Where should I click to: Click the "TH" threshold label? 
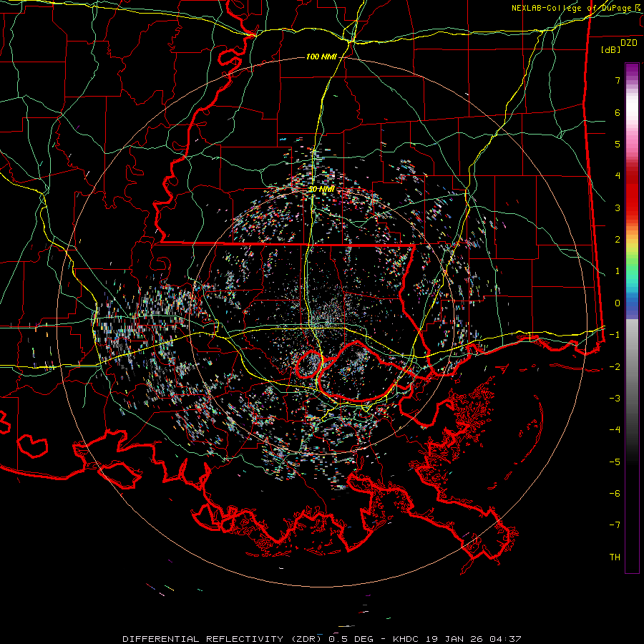tap(615, 557)
